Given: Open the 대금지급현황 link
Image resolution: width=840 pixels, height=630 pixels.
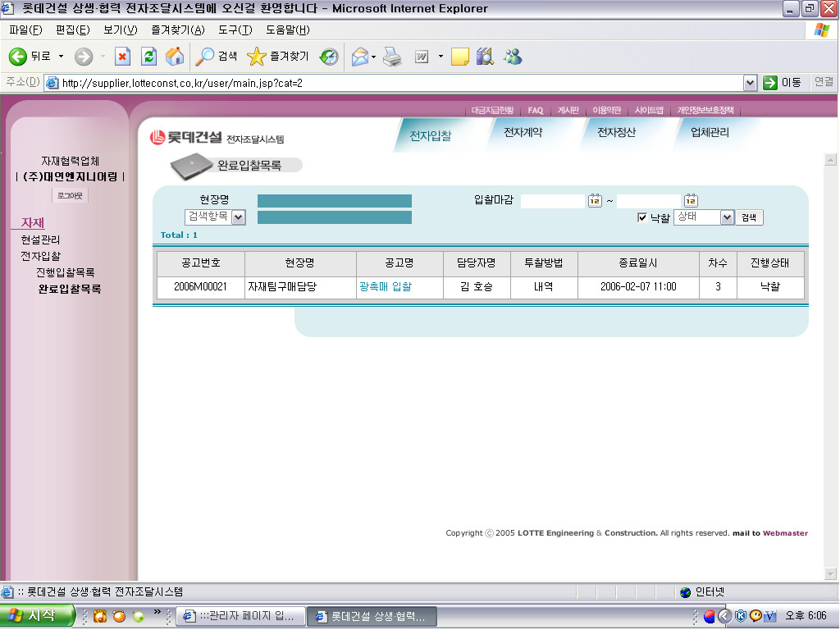Looking at the screenshot, I should [492, 111].
